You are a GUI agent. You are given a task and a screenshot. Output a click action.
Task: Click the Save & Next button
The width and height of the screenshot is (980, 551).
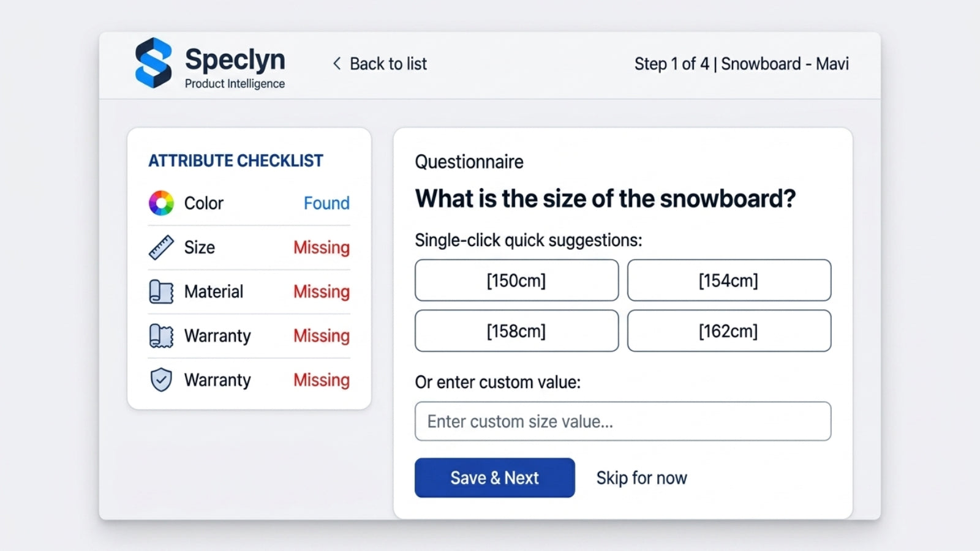tap(495, 478)
